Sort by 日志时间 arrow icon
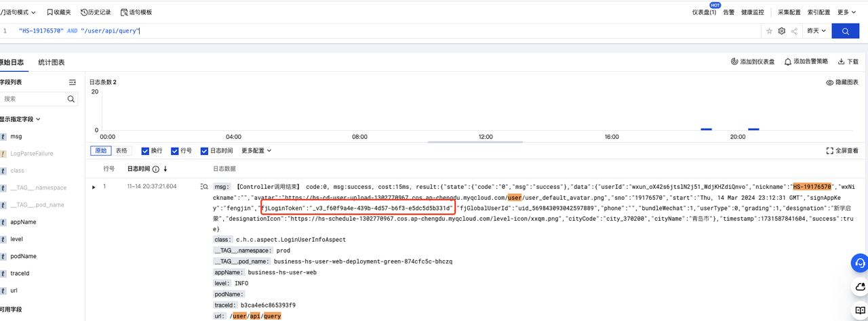Screen dimensions: 868x321 (x=165, y=169)
